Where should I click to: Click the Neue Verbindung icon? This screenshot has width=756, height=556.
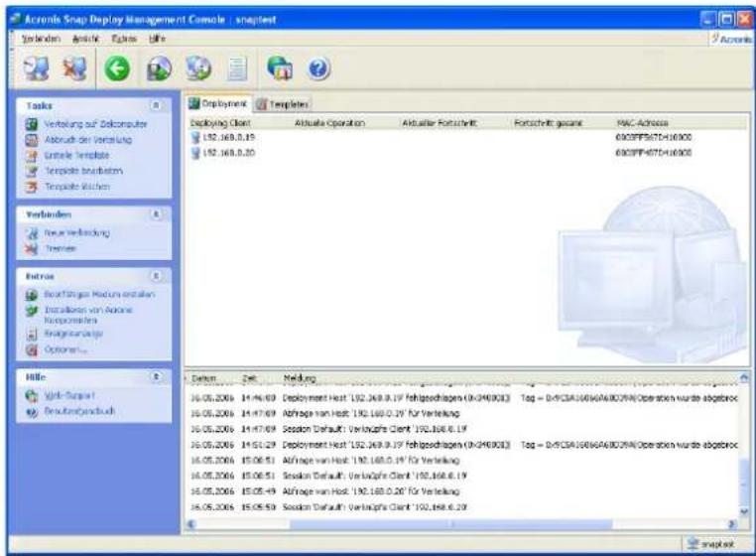pyautogui.click(x=32, y=233)
